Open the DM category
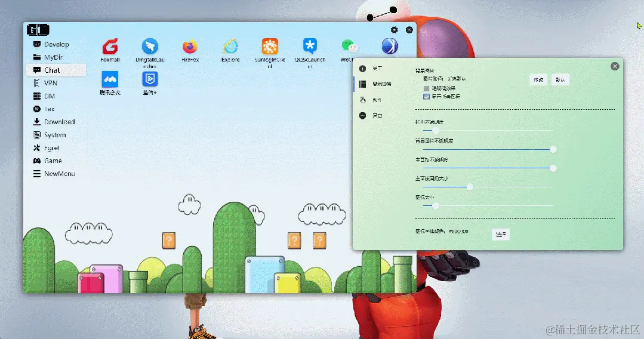This screenshot has height=339, width=644. tap(56, 96)
